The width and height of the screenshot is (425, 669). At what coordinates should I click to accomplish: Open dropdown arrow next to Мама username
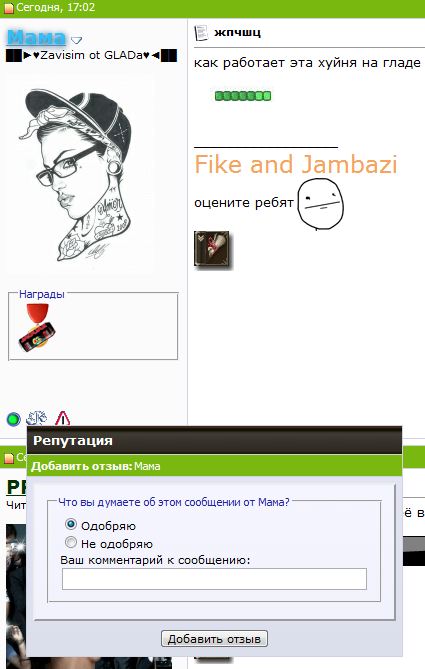tap(76, 40)
